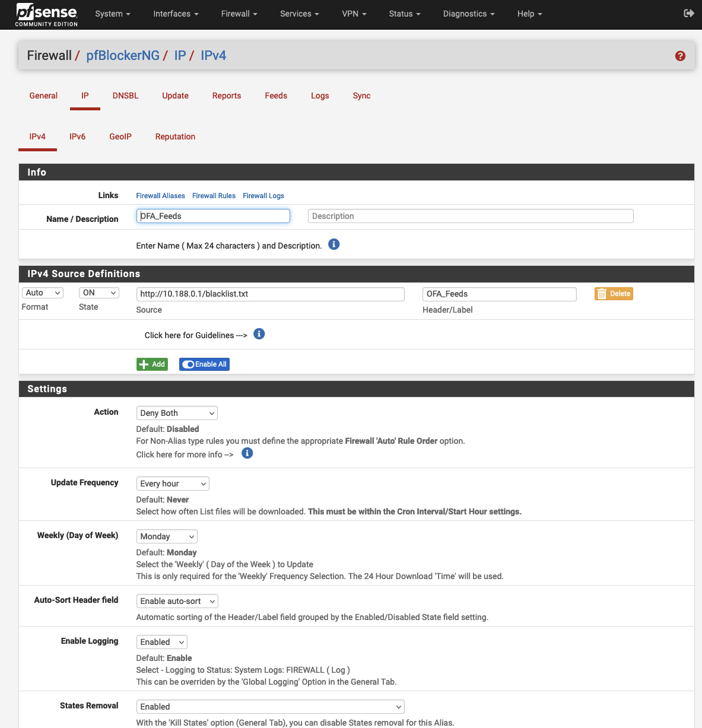The height and width of the screenshot is (728, 702).
Task: Switch to the Reputation sub-tab
Action: click(x=175, y=136)
